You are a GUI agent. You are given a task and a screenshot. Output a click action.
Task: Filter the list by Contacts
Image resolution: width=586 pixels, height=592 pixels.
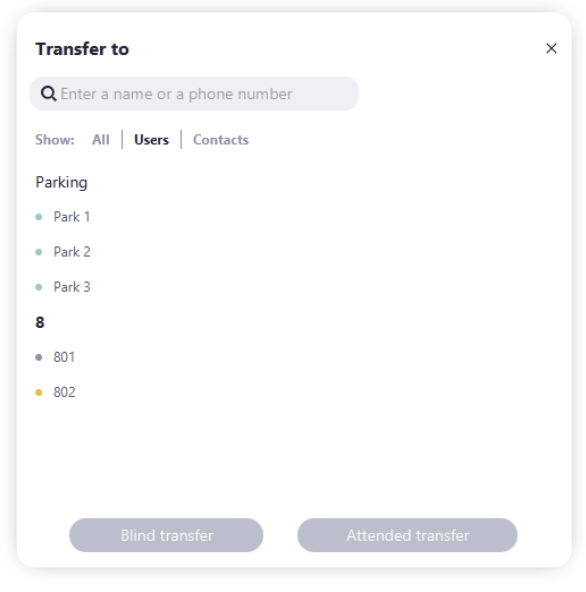pyautogui.click(x=221, y=140)
